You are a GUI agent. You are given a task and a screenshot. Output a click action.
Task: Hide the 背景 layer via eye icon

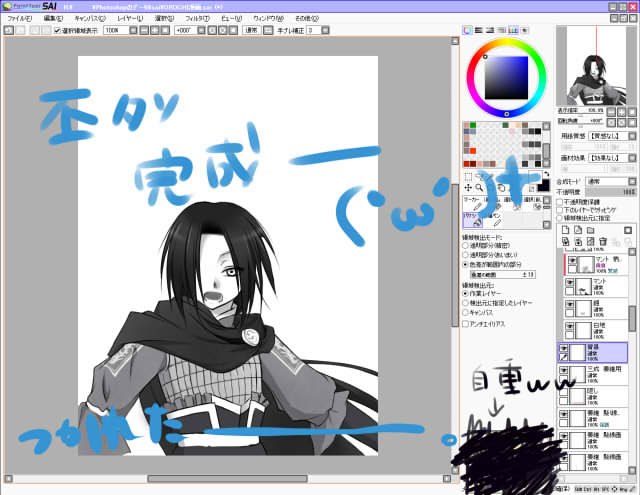(x=564, y=348)
